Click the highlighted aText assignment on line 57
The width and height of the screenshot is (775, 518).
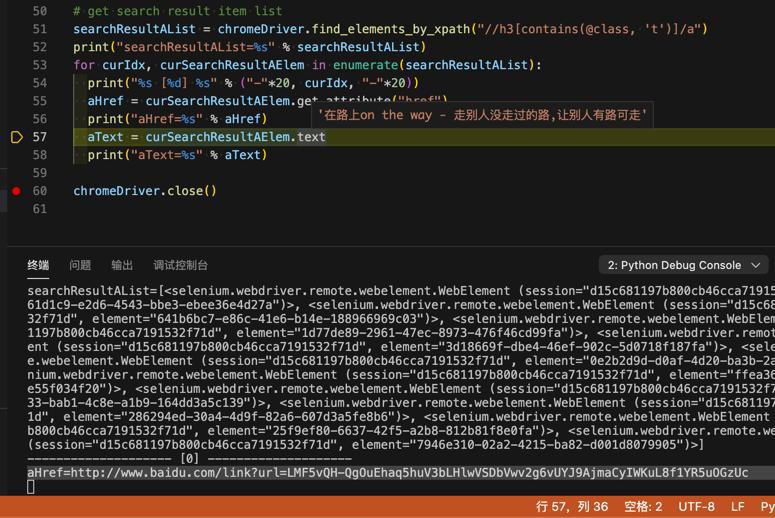point(207,137)
